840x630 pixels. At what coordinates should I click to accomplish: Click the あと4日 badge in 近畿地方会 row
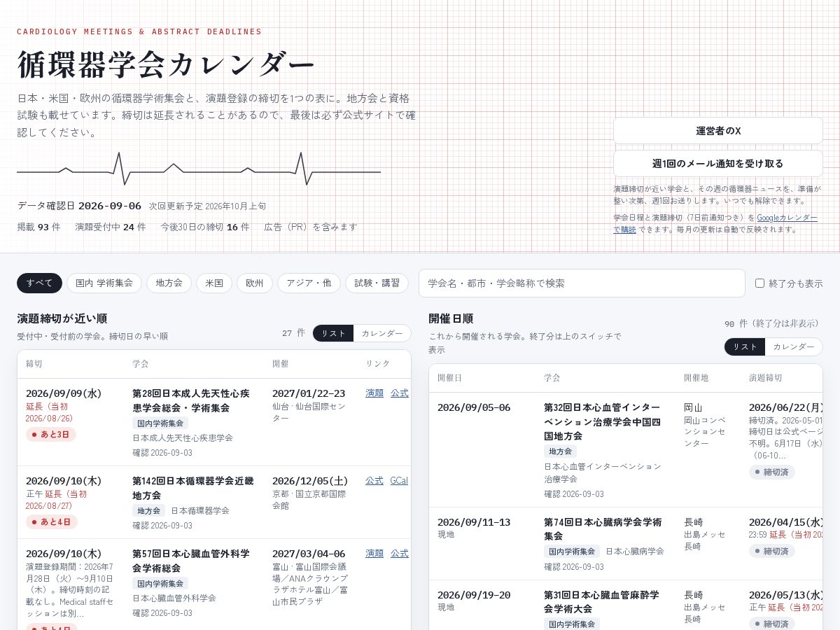(52, 522)
